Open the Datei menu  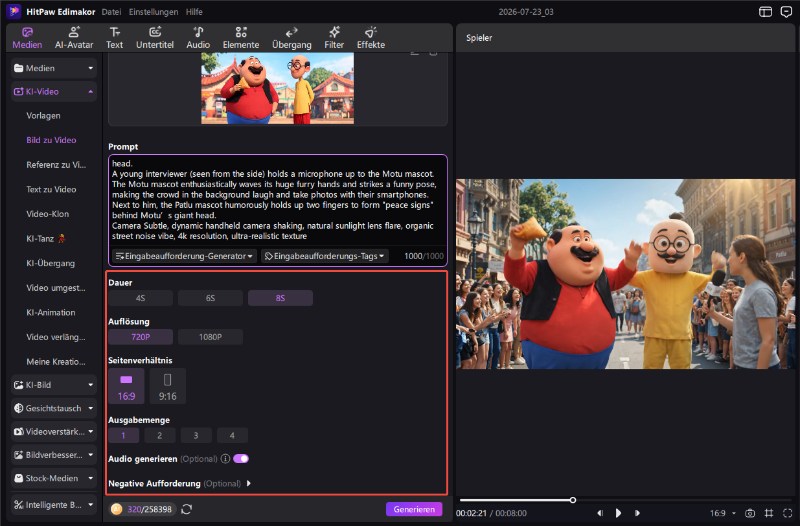[111, 12]
